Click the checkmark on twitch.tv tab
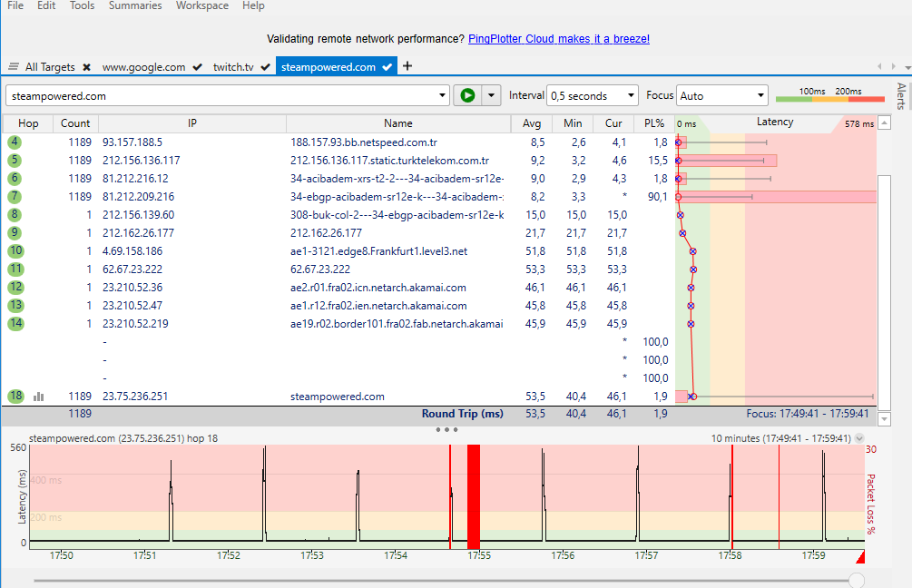912x588 pixels. pyautogui.click(x=264, y=67)
